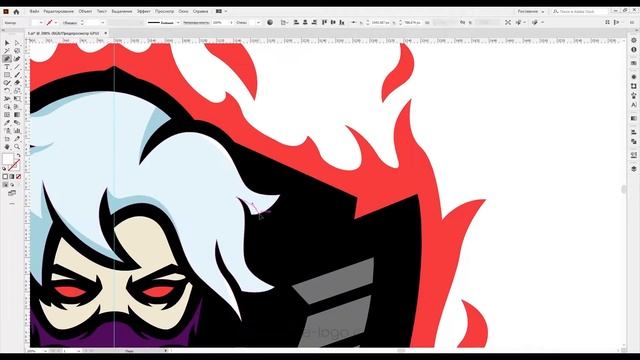Viewport: 640px width, 360px height.
Task: Open the Просмотр menu
Action: [164, 11]
